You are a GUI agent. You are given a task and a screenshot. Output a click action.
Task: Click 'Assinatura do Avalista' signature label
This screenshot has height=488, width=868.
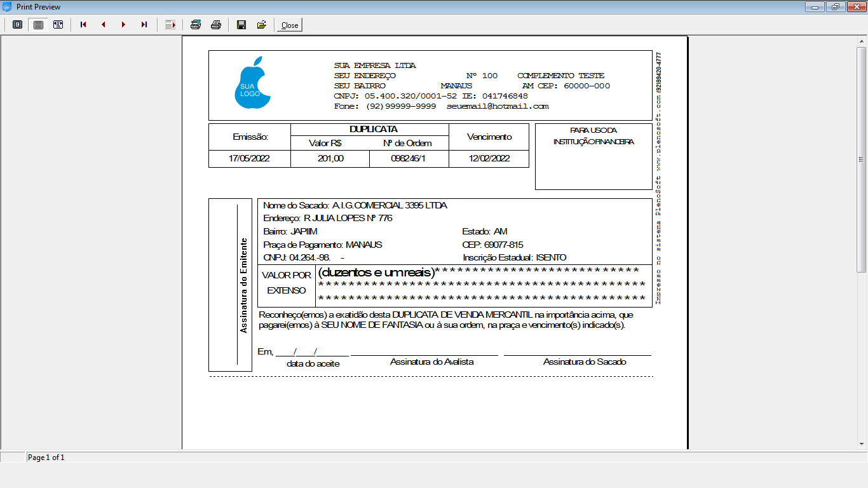431,362
